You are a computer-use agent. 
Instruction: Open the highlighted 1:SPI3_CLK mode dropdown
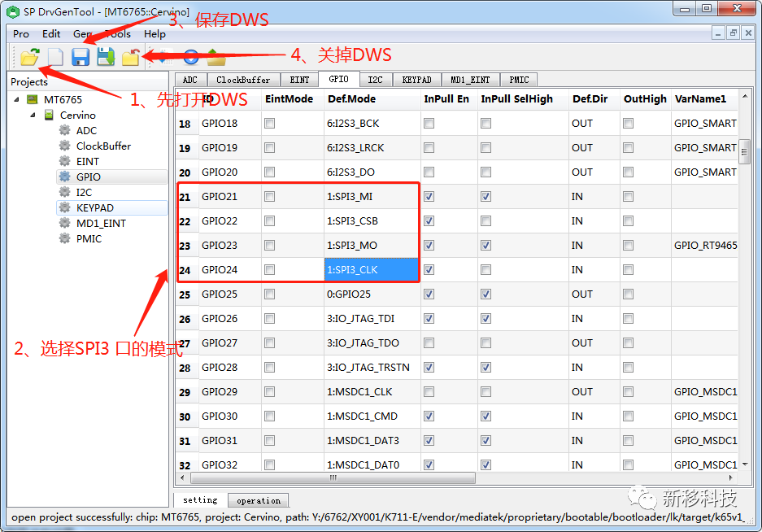point(372,270)
